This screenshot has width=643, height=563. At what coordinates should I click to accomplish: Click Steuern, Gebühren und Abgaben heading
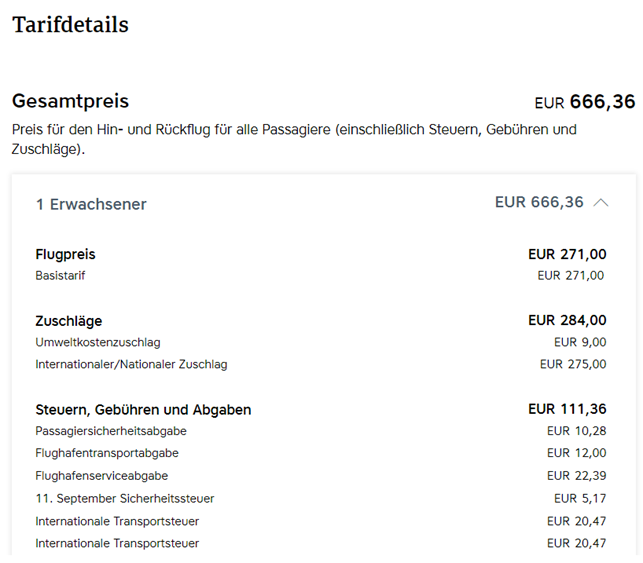point(143,410)
